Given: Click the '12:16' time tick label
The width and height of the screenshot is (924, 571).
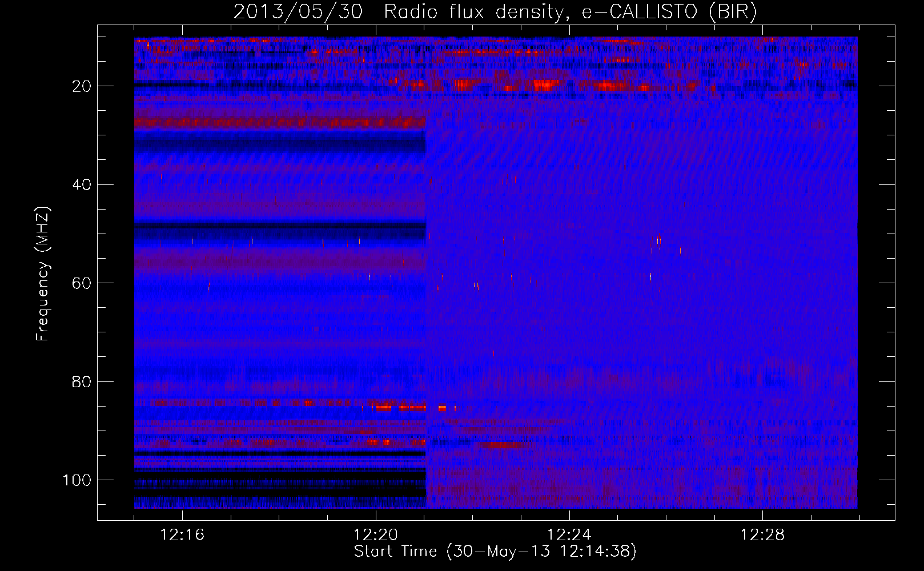Looking at the screenshot, I should [x=182, y=535].
